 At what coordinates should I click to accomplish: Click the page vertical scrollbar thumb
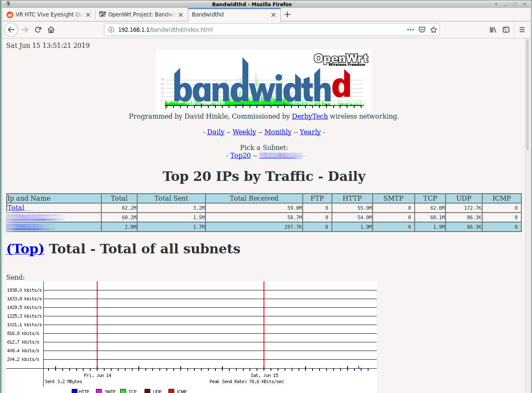click(527, 95)
